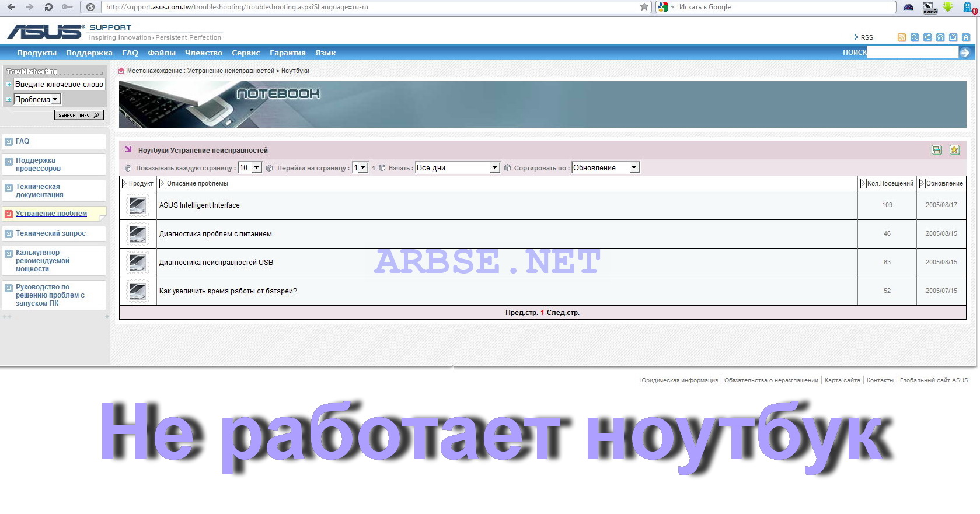Open the Язык menu
This screenshot has height=514, width=980.
tap(325, 53)
